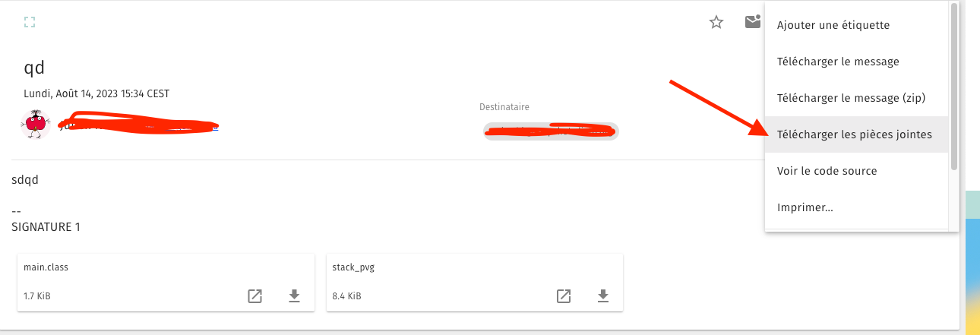The height and width of the screenshot is (335, 980).
Task: Click the fullscreen expand icon
Action: (x=30, y=22)
